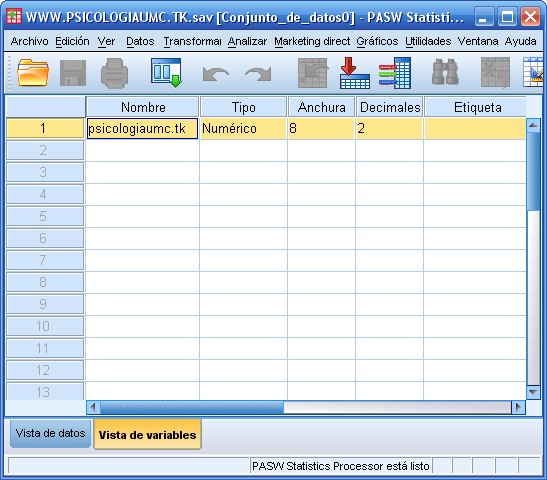Screen dimensions: 547x480
Task: Open the Marketing directo menu
Action: pyautogui.click(x=312, y=41)
